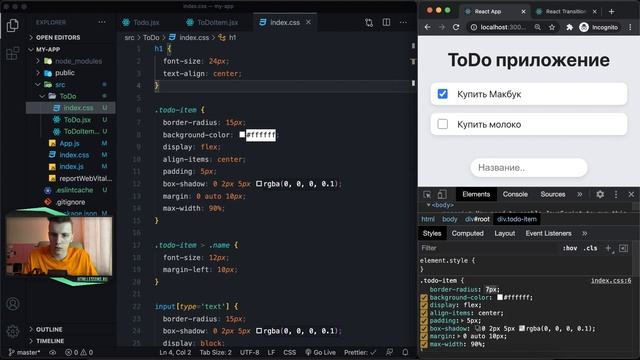The image size is (640, 360).
Task: Close the DevTools panel
Action: point(631,195)
